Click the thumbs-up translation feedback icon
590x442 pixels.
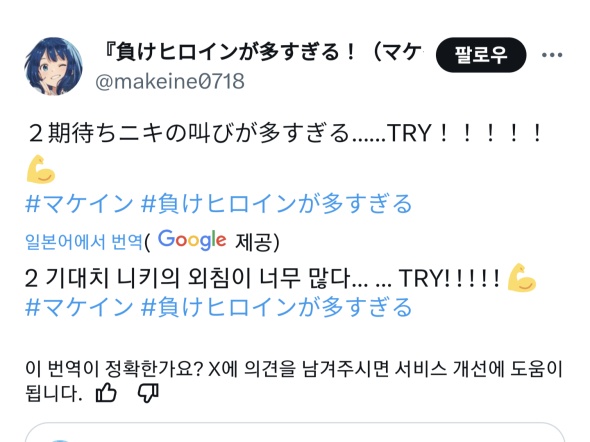pos(106,393)
